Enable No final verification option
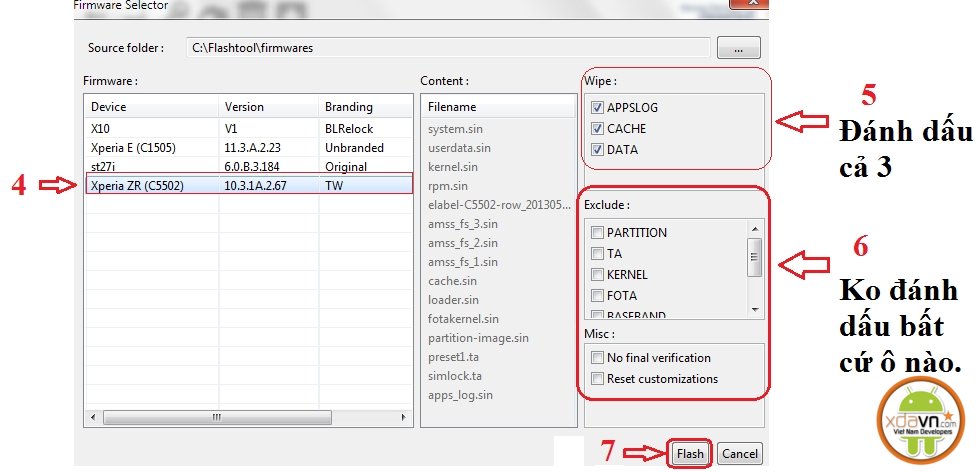 click(598, 358)
